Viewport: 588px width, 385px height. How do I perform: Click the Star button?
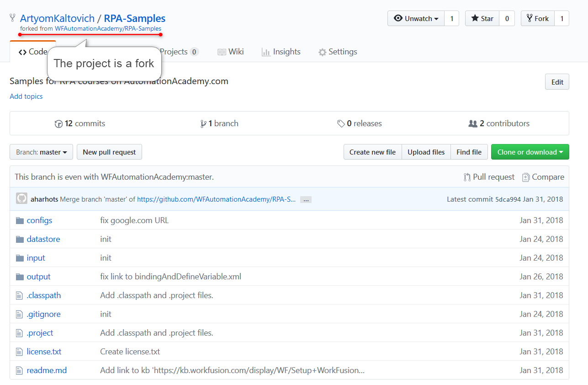pyautogui.click(x=482, y=18)
